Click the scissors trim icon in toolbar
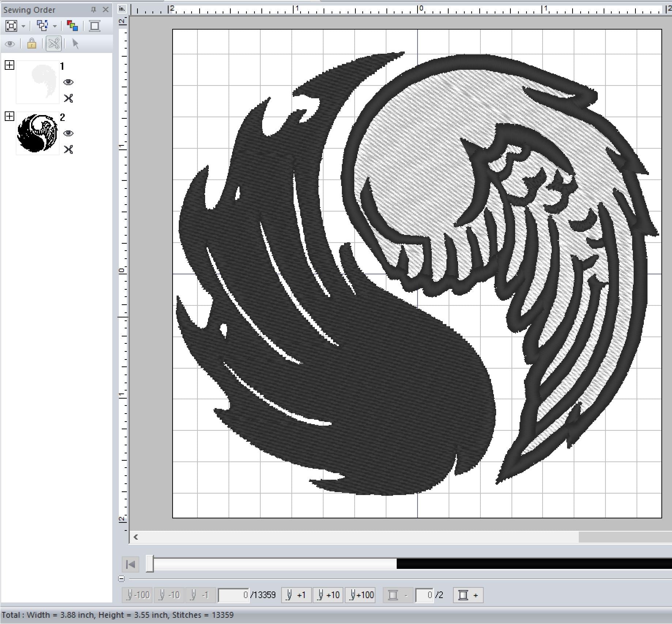This screenshot has width=672, height=624. (54, 44)
